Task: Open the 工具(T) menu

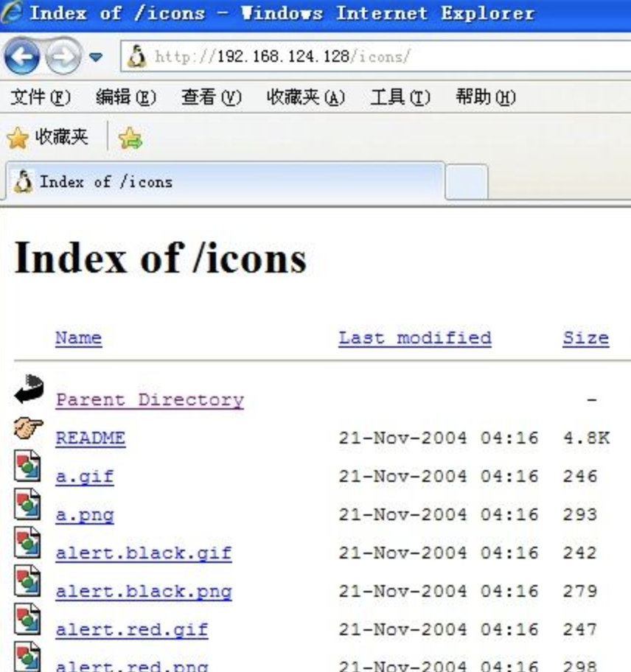Action: tap(400, 97)
